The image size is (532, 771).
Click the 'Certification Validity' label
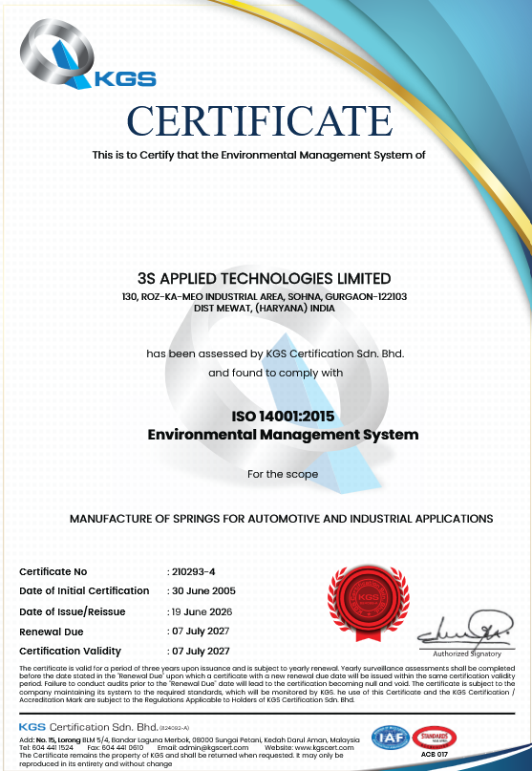[70, 651]
